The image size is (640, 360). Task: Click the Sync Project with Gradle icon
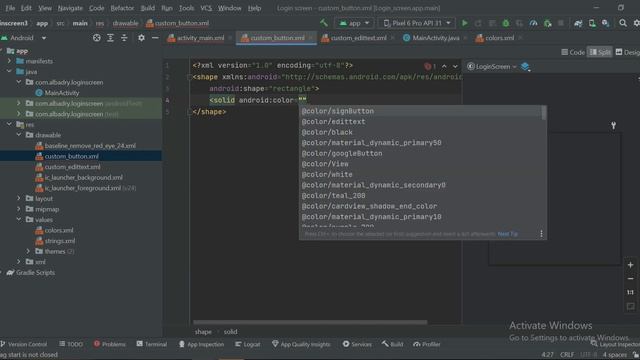578,23
